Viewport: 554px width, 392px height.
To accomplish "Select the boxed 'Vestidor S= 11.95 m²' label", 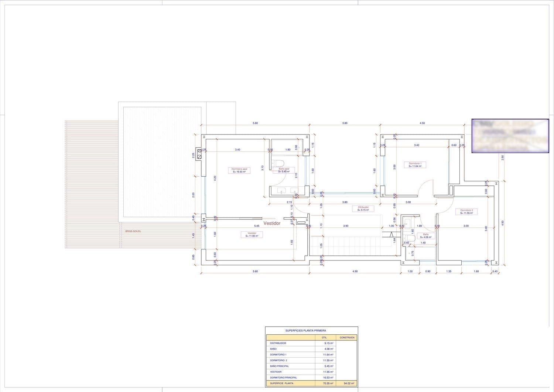I will pyautogui.click(x=252, y=235).
